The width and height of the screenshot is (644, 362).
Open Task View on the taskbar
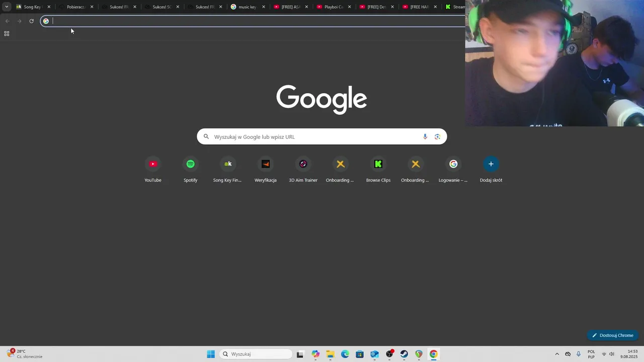(300, 354)
